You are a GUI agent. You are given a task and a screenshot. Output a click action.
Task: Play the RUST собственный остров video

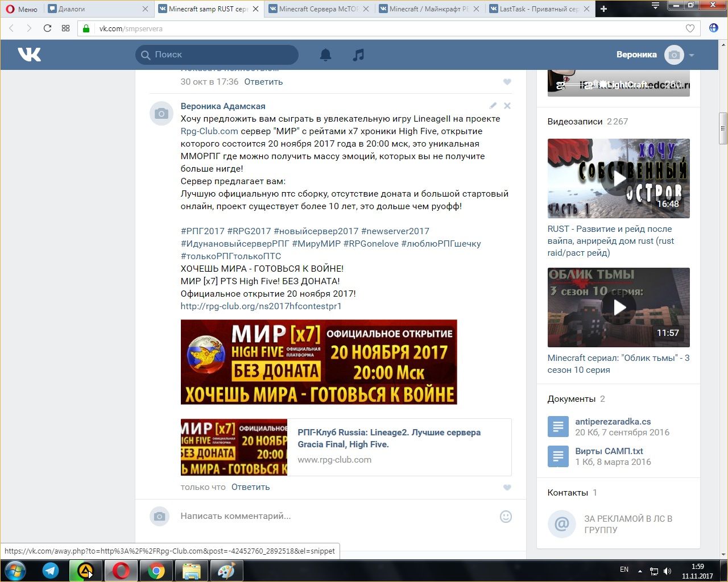tap(619, 178)
